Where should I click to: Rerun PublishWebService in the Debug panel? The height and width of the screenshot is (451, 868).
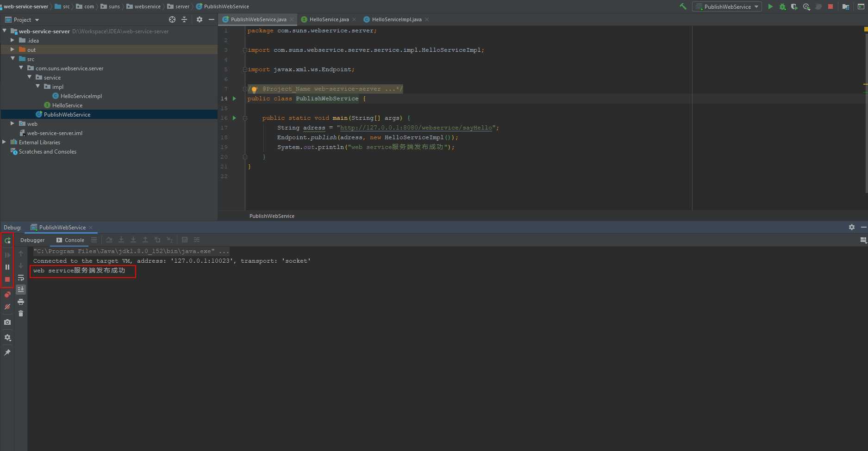pos(7,241)
